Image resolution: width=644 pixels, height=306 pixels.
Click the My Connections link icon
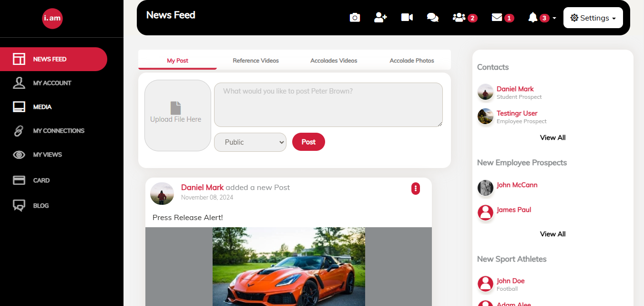point(19,131)
